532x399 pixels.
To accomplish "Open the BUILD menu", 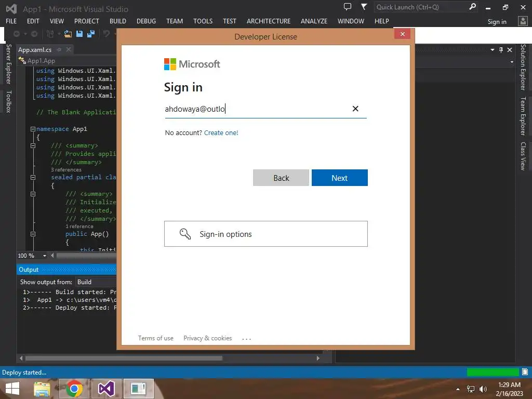I will click(118, 21).
